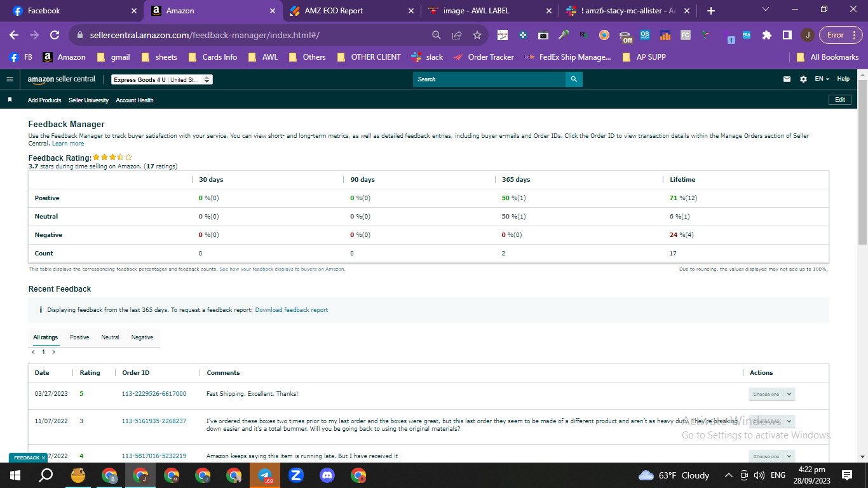868x488 pixels.
Task: Go to the next feedback page arrow
Action: [x=53, y=352]
